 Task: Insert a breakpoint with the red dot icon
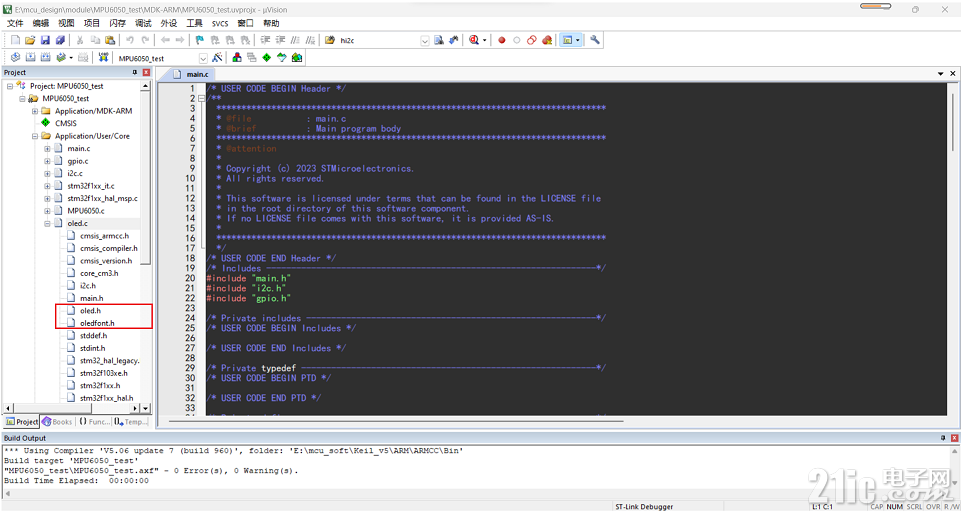pos(502,40)
